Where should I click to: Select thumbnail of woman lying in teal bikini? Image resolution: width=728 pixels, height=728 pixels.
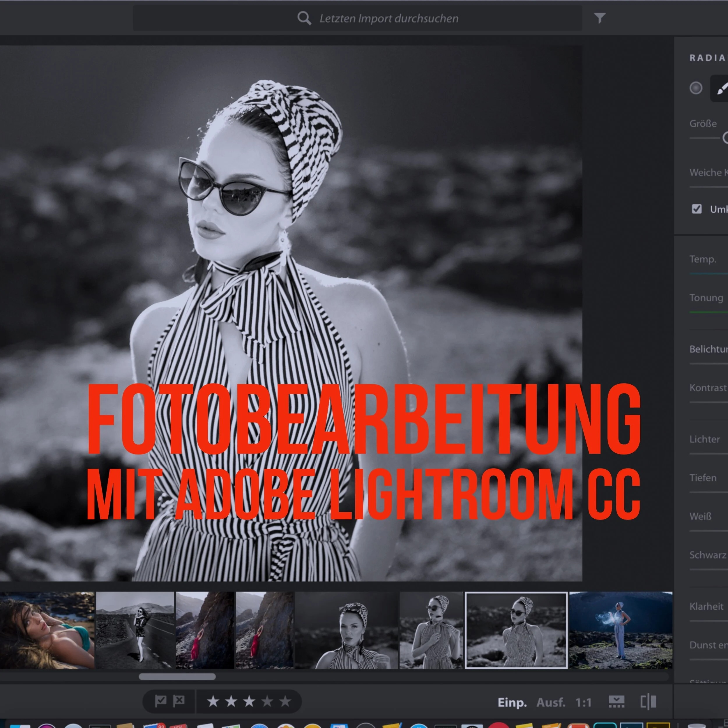[x=47, y=630]
